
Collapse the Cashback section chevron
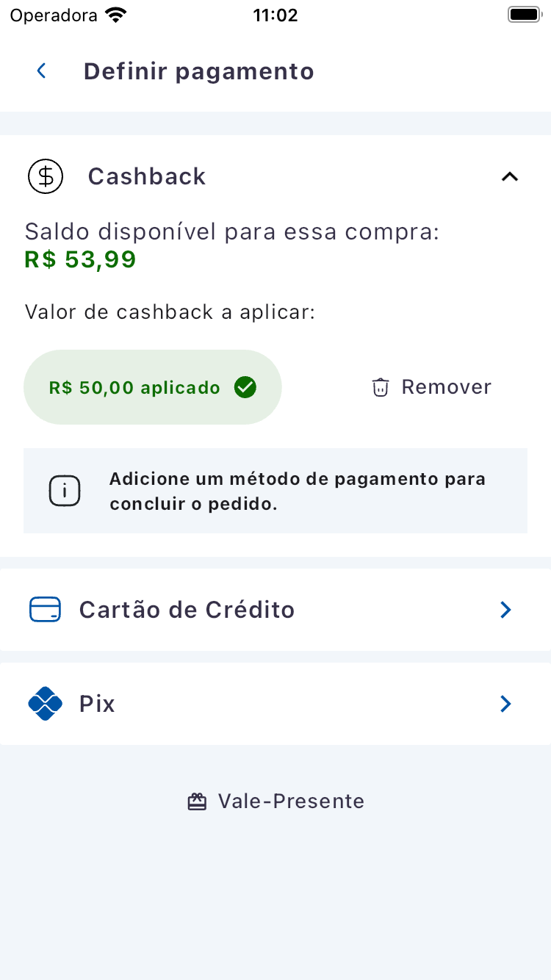tap(509, 176)
